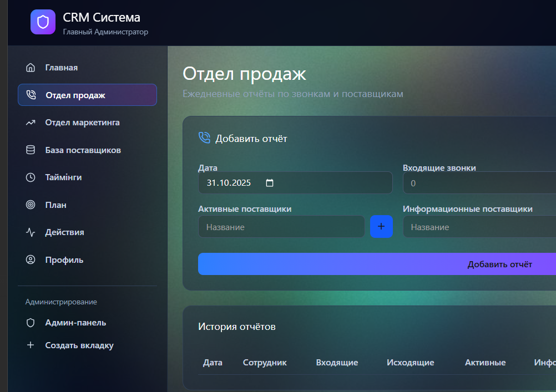Open Админ-панель
The height and width of the screenshot is (392, 556).
pos(87,323)
